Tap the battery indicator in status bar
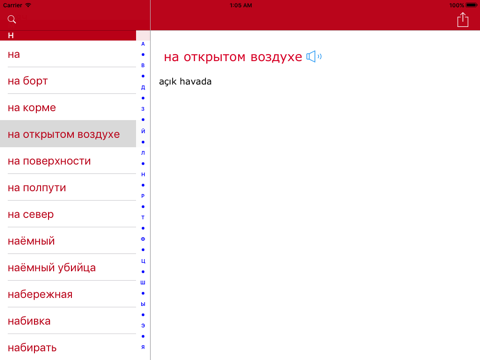The width and height of the screenshot is (480, 360). click(x=472, y=5)
